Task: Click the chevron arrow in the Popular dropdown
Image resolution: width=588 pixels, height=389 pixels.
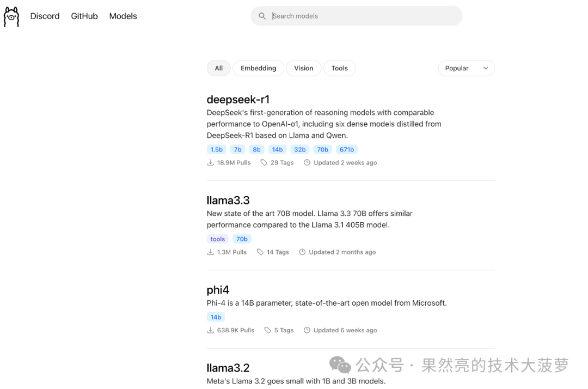Action: 486,68
